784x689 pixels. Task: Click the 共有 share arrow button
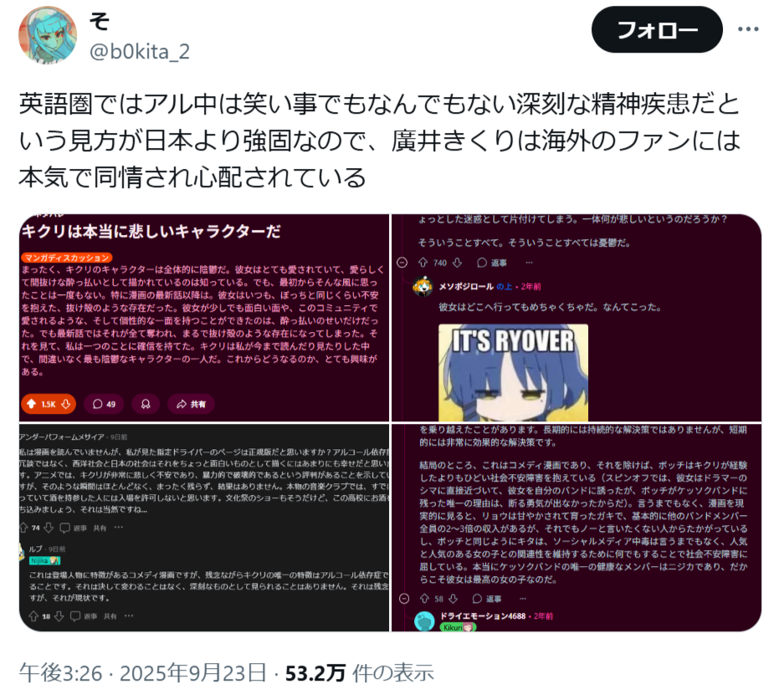pyautogui.click(x=191, y=404)
